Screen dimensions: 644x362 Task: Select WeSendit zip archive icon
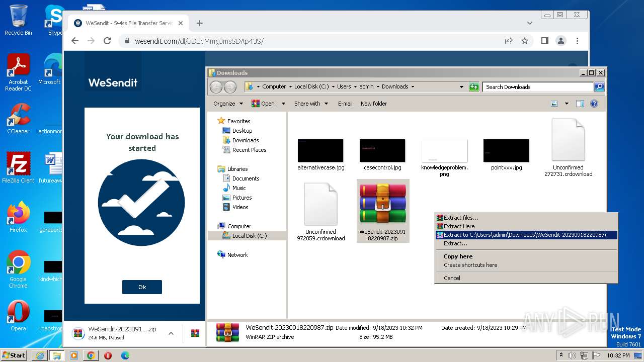pyautogui.click(x=383, y=204)
